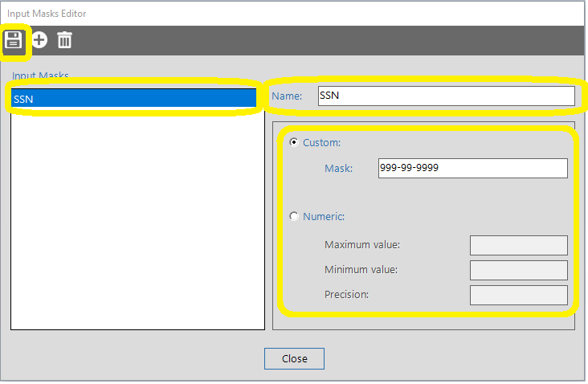The width and height of the screenshot is (588, 384).
Task: Click the Mask field containing 999-99-9999
Action: pos(472,168)
